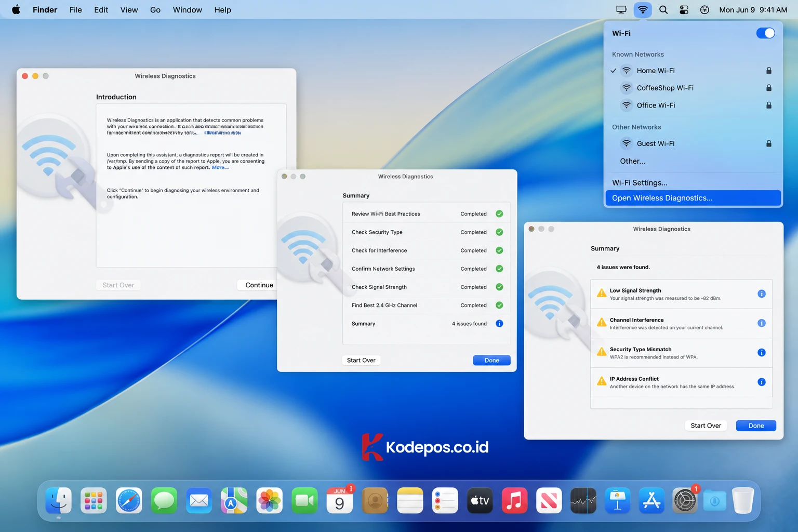Open Maps from the Dock
The height and width of the screenshot is (532, 798).
coord(234,501)
